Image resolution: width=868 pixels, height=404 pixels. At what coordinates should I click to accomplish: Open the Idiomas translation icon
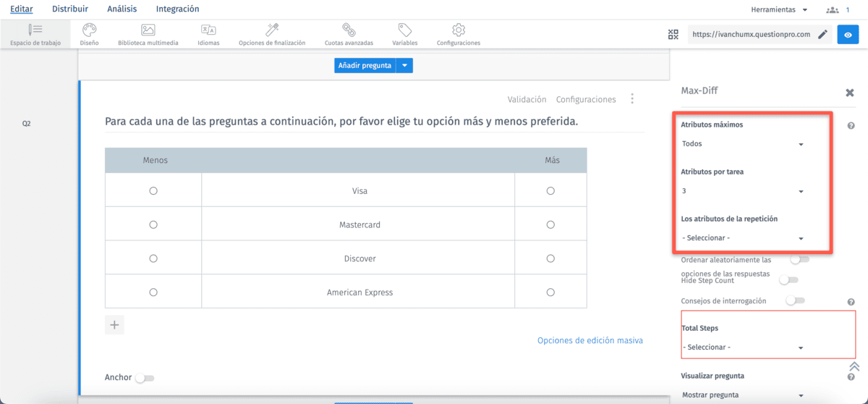pyautogui.click(x=208, y=30)
